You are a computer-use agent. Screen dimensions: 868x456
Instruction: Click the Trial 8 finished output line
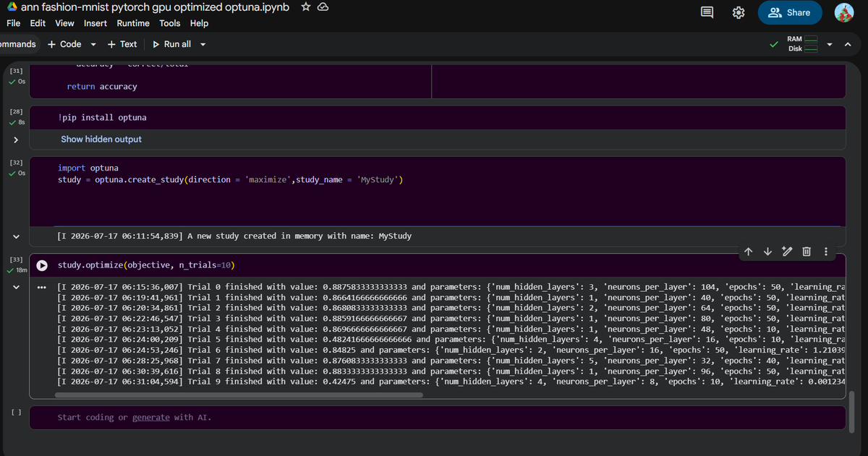(451, 371)
